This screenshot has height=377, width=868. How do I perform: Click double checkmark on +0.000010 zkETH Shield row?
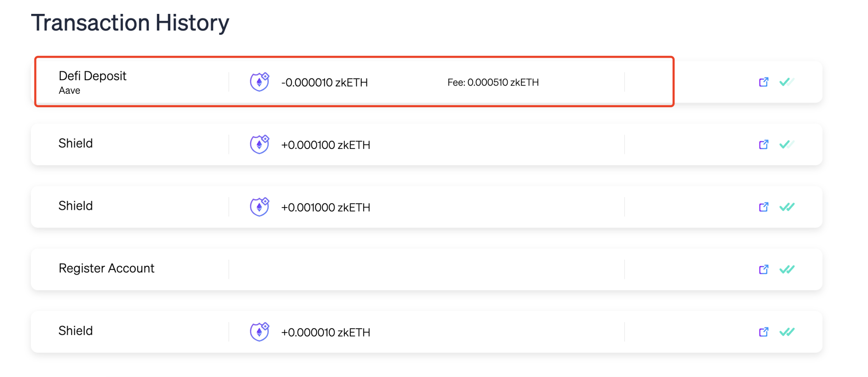click(787, 332)
